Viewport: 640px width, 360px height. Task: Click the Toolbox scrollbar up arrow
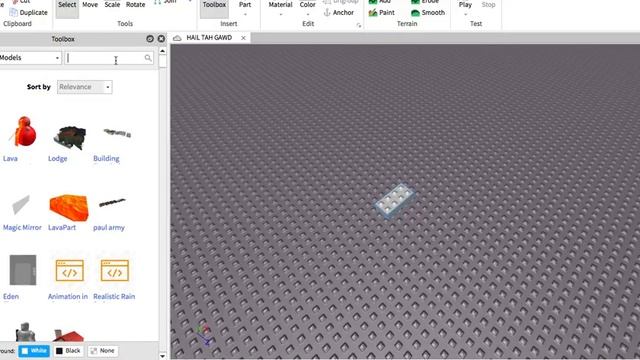click(162, 51)
